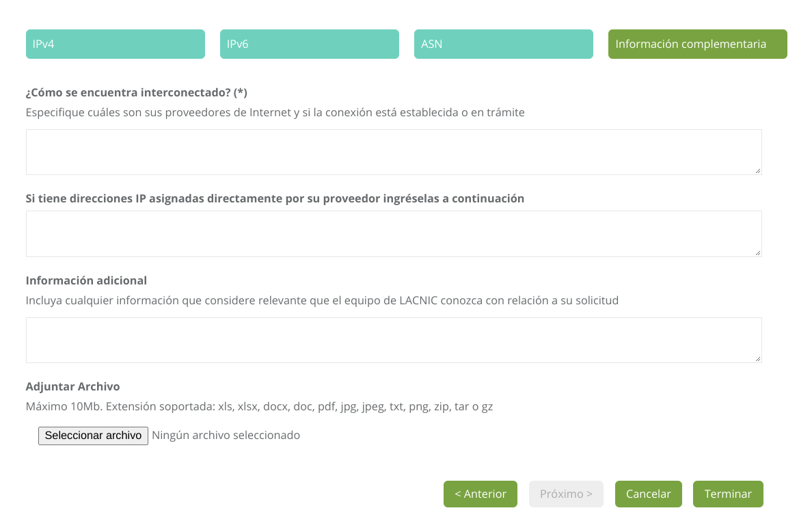Image resolution: width=812 pixels, height=532 pixels.
Task: Click the 'Si tiene direcciones IP asignadas' label
Action: [x=275, y=199]
